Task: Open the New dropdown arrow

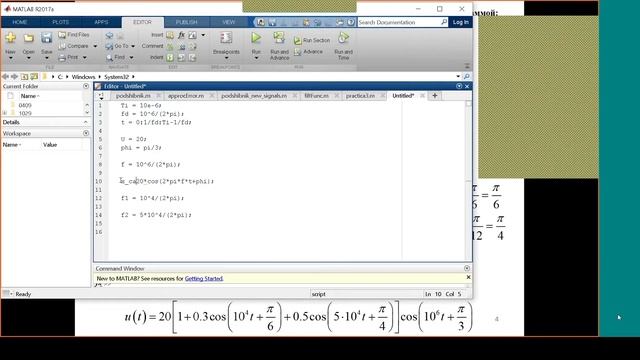Action: coord(11,58)
